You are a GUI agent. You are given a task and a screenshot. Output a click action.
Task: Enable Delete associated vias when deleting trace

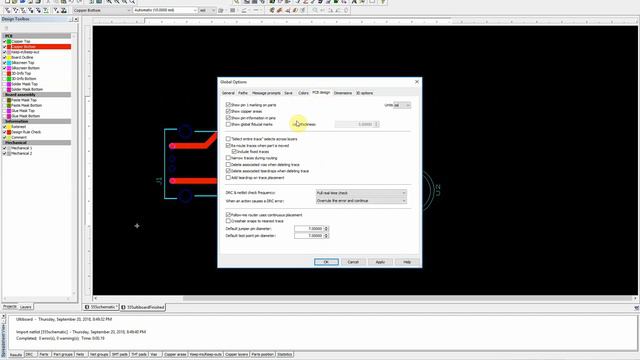(228, 164)
